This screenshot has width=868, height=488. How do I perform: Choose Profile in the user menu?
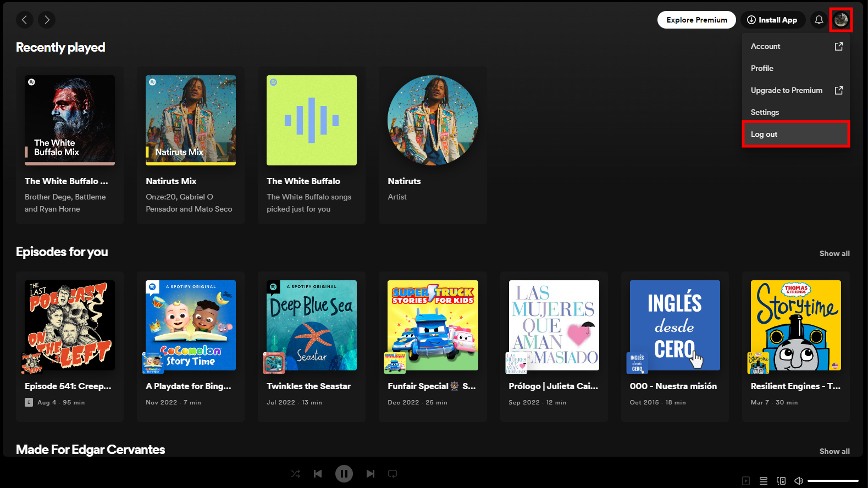click(762, 69)
